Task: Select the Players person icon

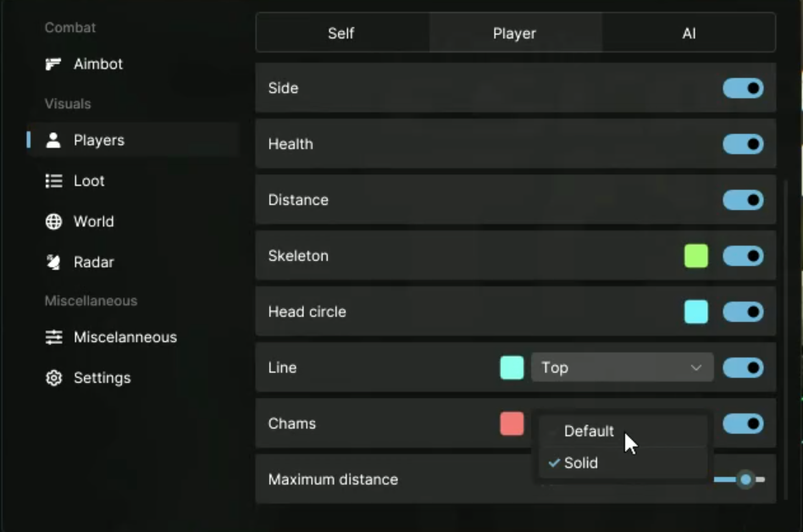Action: tap(53, 141)
